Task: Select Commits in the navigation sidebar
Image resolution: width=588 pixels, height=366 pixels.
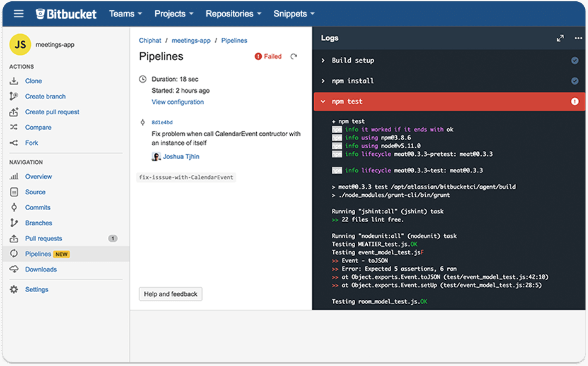Action: click(38, 208)
